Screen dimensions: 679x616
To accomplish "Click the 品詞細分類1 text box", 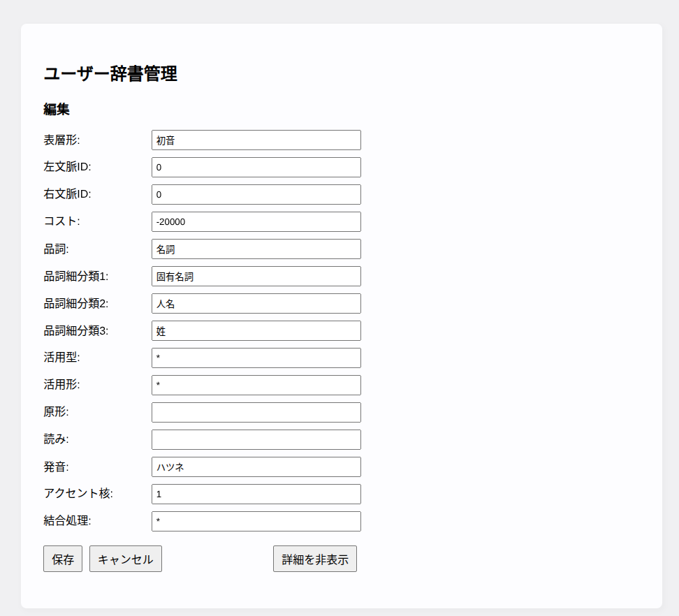I will pyautogui.click(x=256, y=276).
